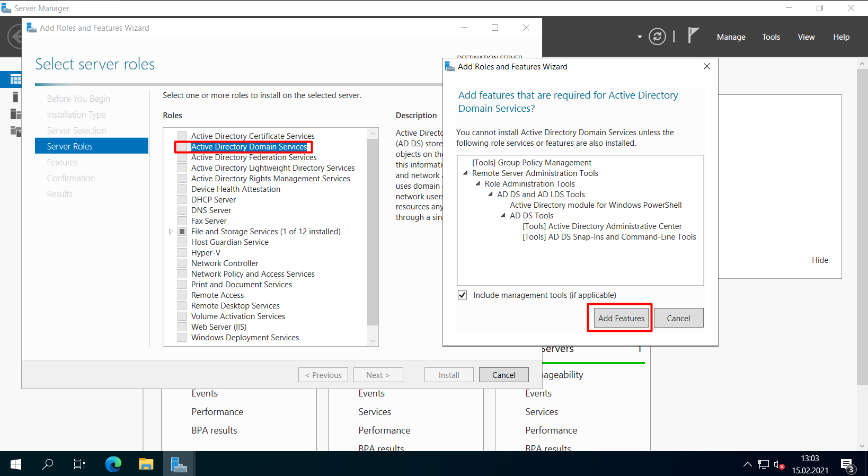Open the Windows Start menu
This screenshot has height=476, width=868.
tap(16, 464)
